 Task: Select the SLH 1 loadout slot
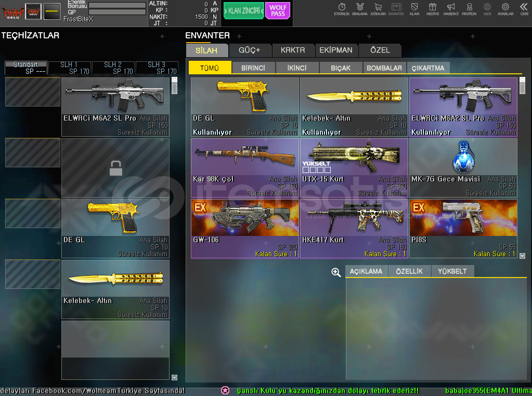[x=69, y=68]
